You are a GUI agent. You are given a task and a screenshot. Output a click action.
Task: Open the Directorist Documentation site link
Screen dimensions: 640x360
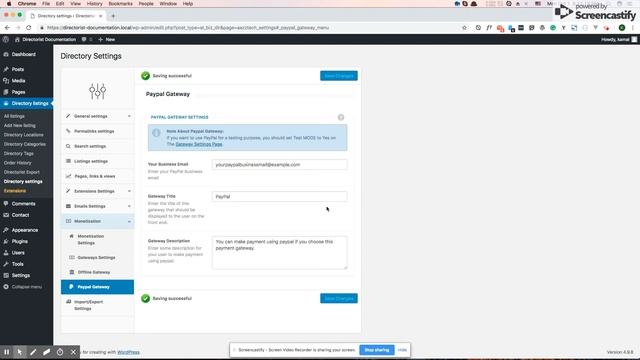point(46,40)
